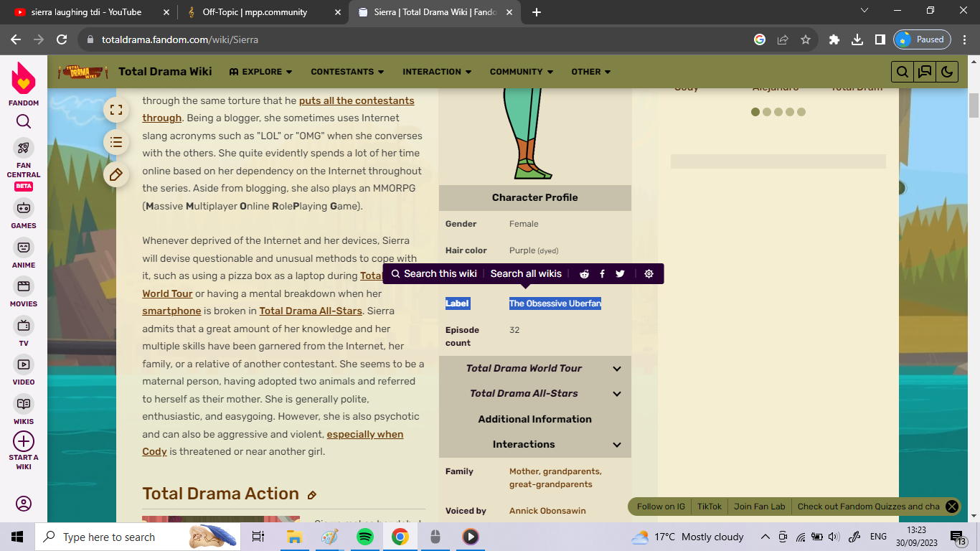Open the Contestants dropdown menu
The image size is (980, 551).
pyautogui.click(x=347, y=72)
